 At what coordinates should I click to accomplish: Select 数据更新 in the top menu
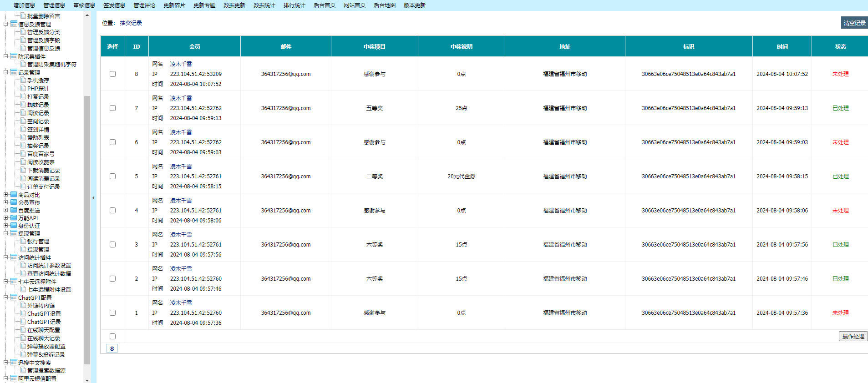(x=234, y=5)
